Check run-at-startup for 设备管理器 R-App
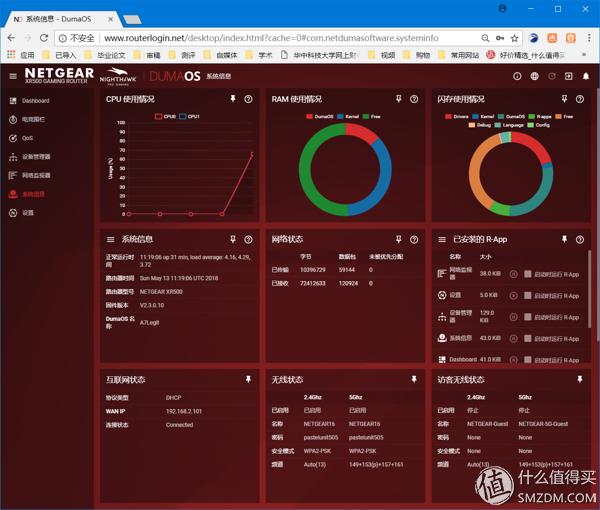 [527, 317]
